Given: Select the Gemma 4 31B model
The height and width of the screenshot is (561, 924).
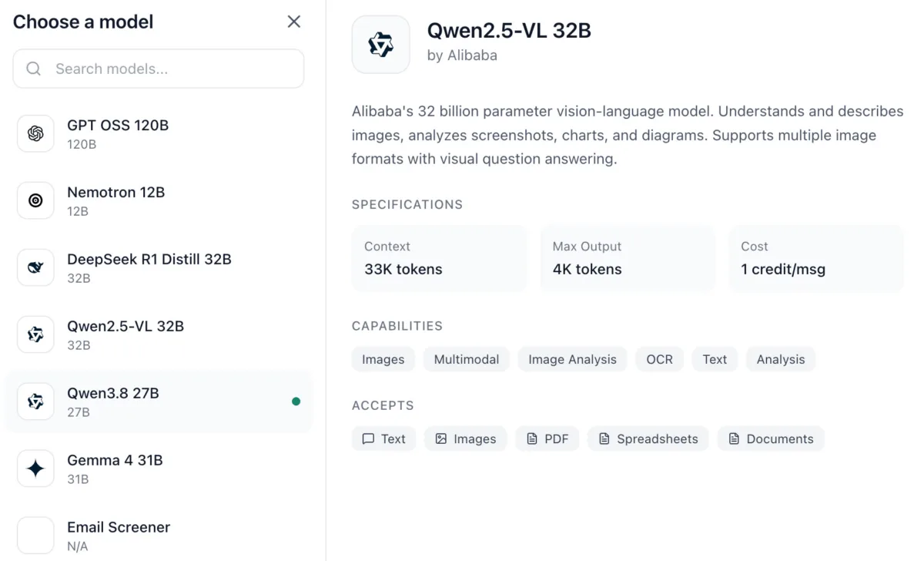Looking at the screenshot, I should pos(159,469).
